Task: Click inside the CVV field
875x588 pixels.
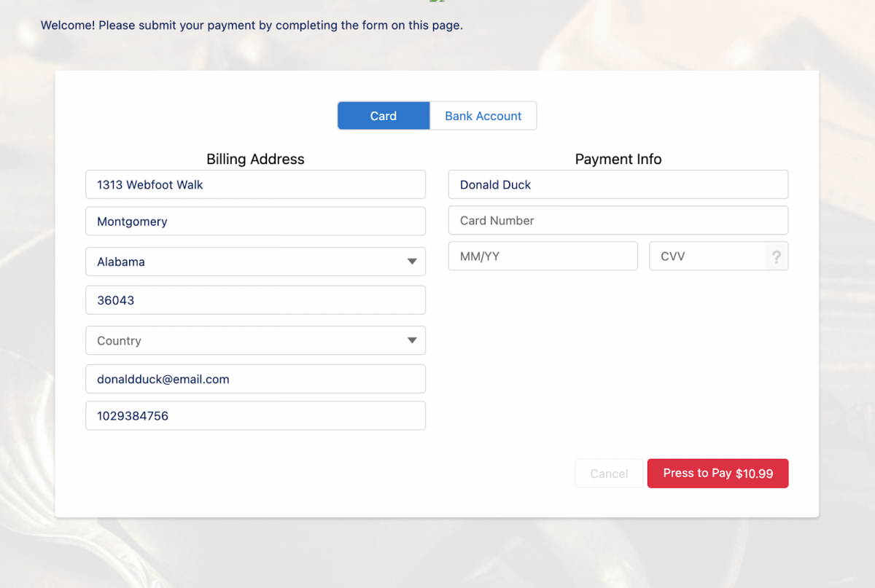Action: 707,256
